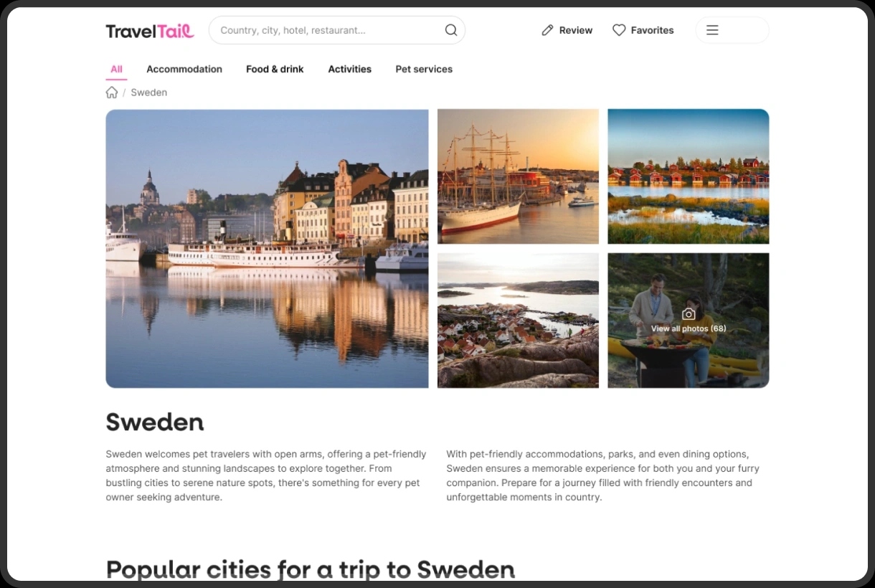Switch to the Accommodation tab
The image size is (875, 588).
[184, 70]
